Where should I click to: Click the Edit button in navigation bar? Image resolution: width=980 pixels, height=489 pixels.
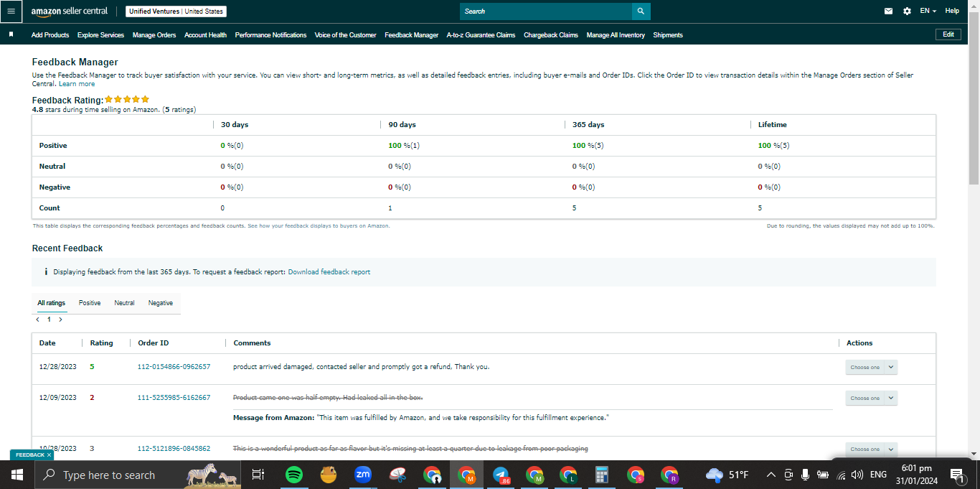[x=948, y=34]
